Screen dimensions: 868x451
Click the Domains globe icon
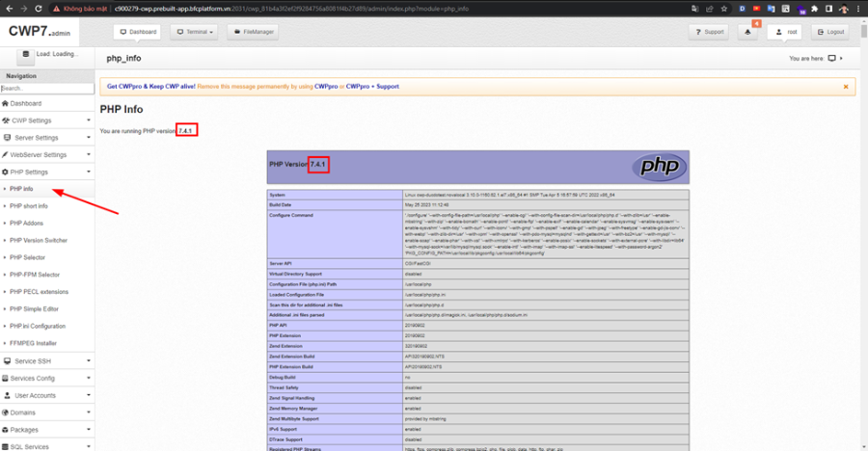(5, 412)
